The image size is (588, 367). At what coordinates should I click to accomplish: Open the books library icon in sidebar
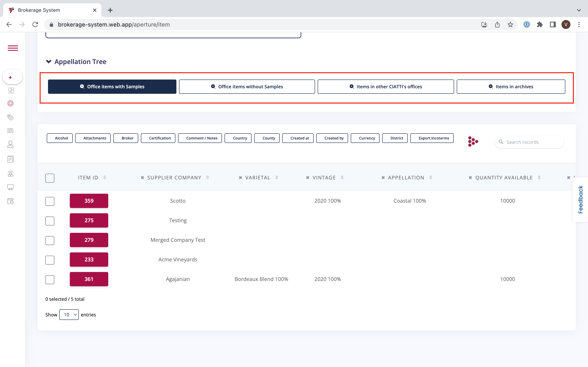[x=10, y=131]
